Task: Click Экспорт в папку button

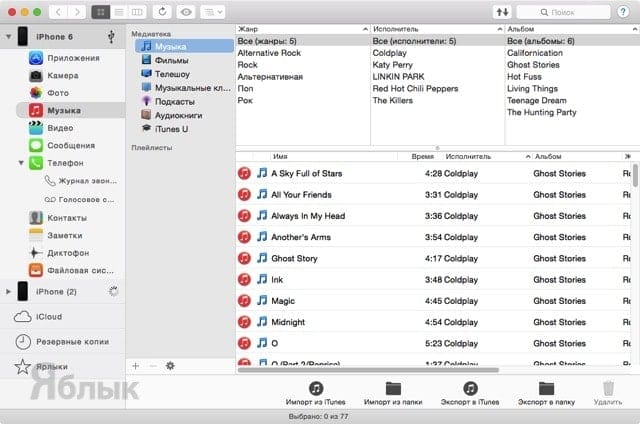Action: tap(546, 394)
